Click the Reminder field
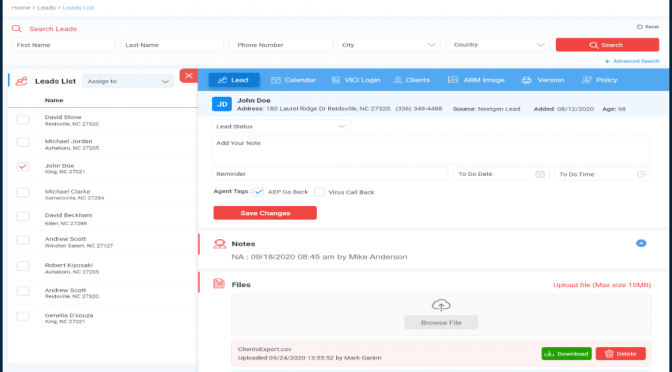Image resolution: width=672 pixels, height=372 pixels. click(330, 174)
